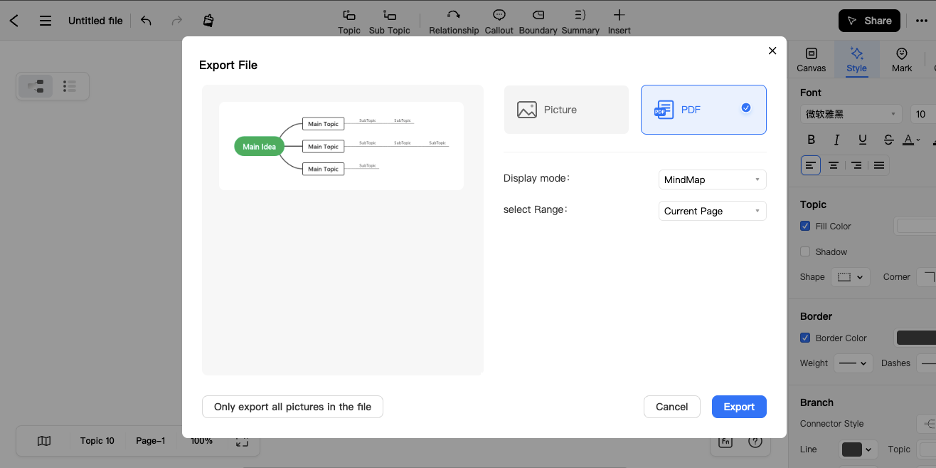Open the border Weight dropdown
The width and height of the screenshot is (936, 468).
(x=853, y=363)
